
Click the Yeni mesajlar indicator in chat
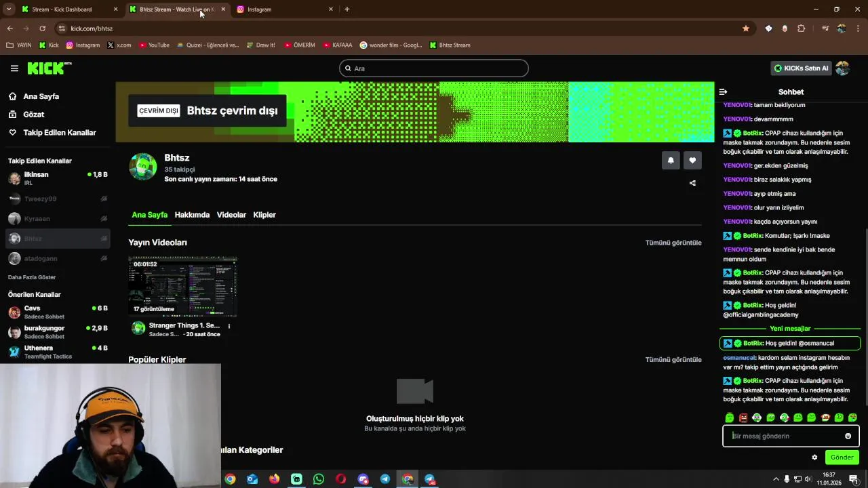790,329
